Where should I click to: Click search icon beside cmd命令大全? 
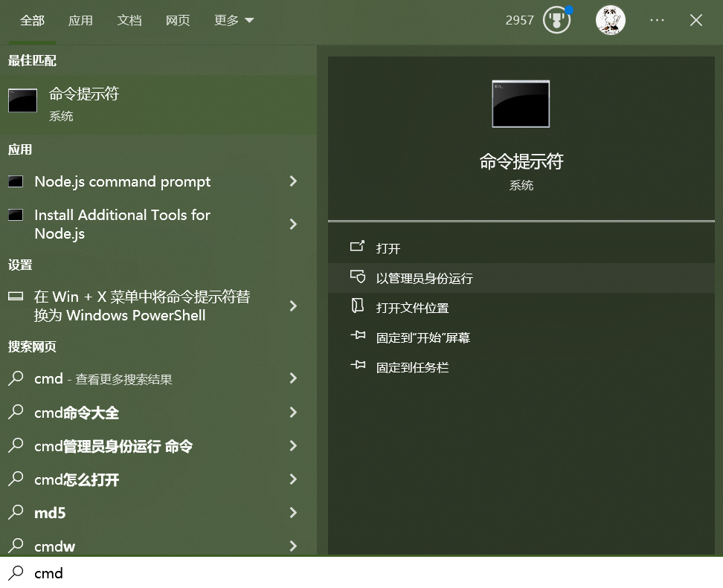tap(16, 412)
